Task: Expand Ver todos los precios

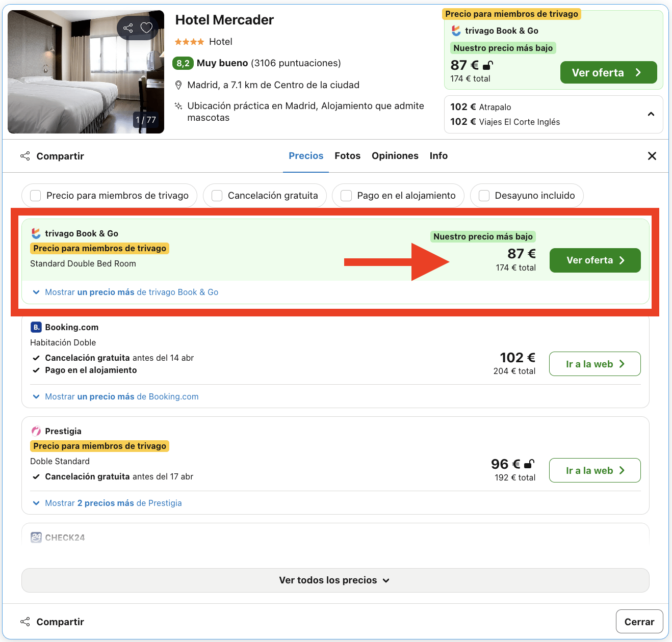Action: 335,580
